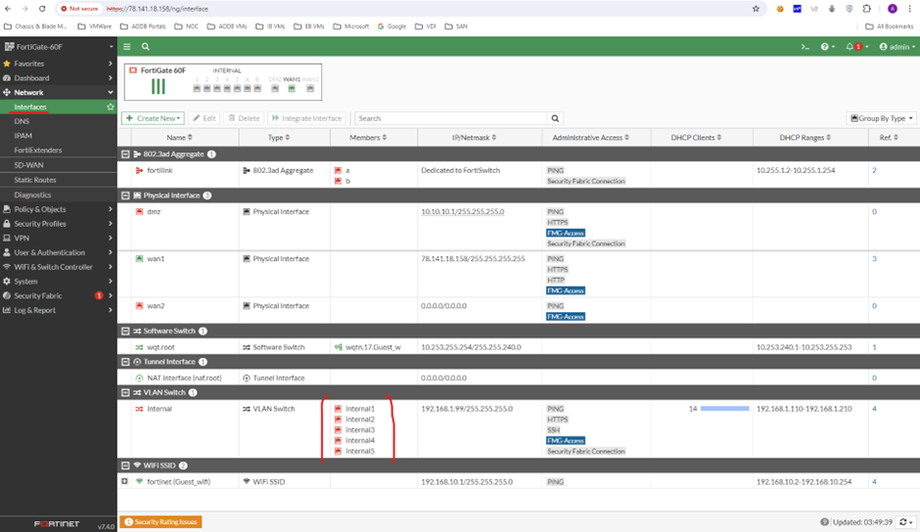Open the browser three-dot menu
This screenshot has width=920, height=532.
point(910,9)
